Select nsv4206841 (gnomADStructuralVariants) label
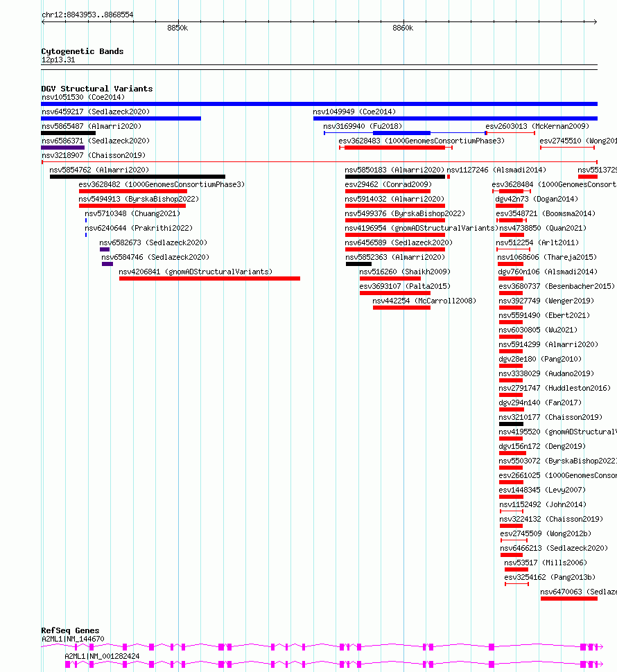 pyautogui.click(x=195, y=272)
